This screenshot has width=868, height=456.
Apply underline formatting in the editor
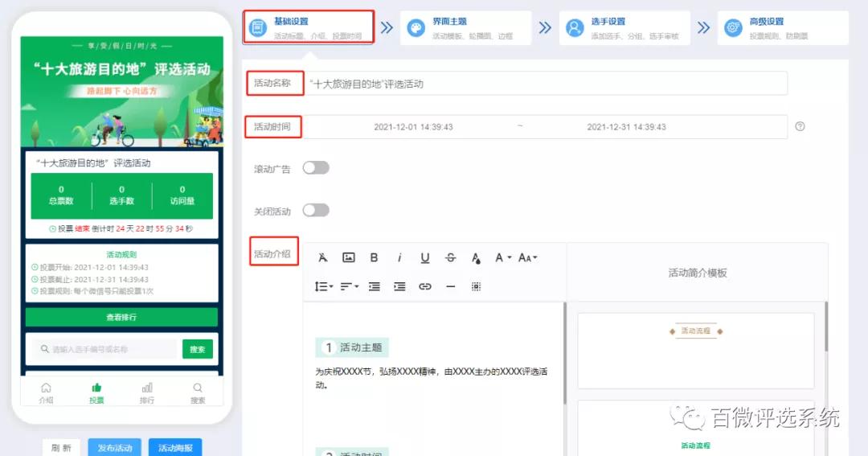425,257
